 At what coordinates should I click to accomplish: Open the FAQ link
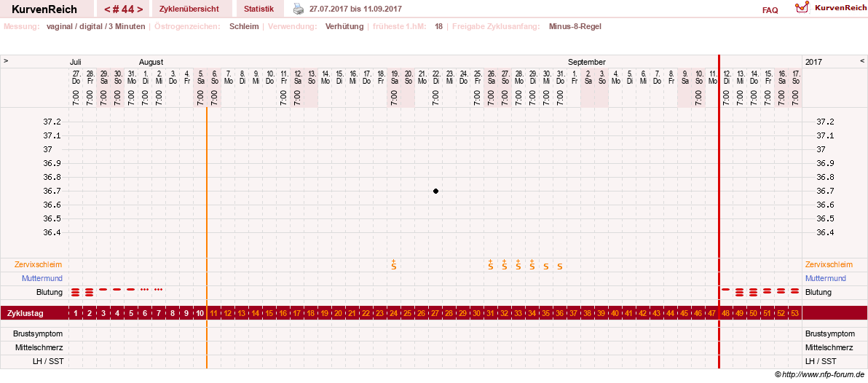(x=770, y=10)
